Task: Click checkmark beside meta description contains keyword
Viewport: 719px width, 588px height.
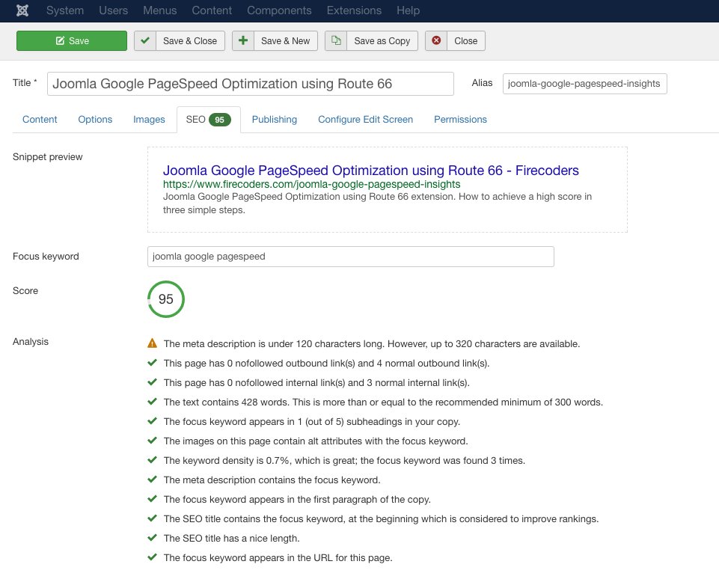Action: coord(152,480)
